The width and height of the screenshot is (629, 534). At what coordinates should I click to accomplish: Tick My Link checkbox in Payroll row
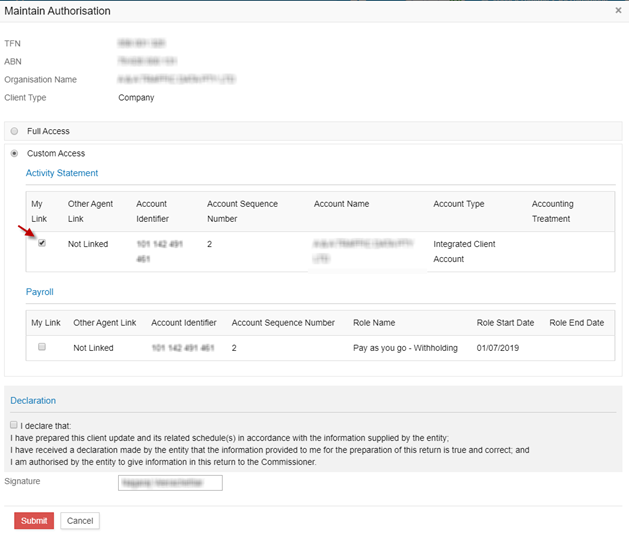coord(41,347)
